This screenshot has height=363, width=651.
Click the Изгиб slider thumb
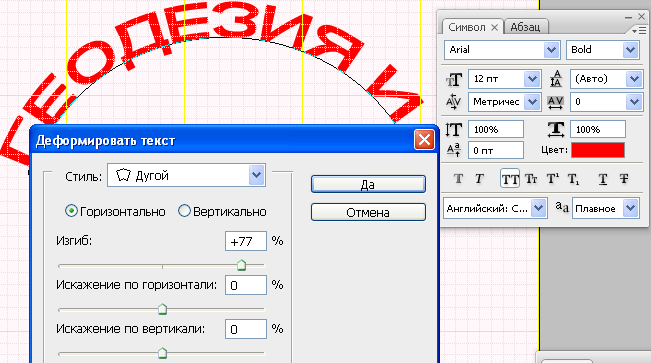pyautogui.click(x=241, y=265)
